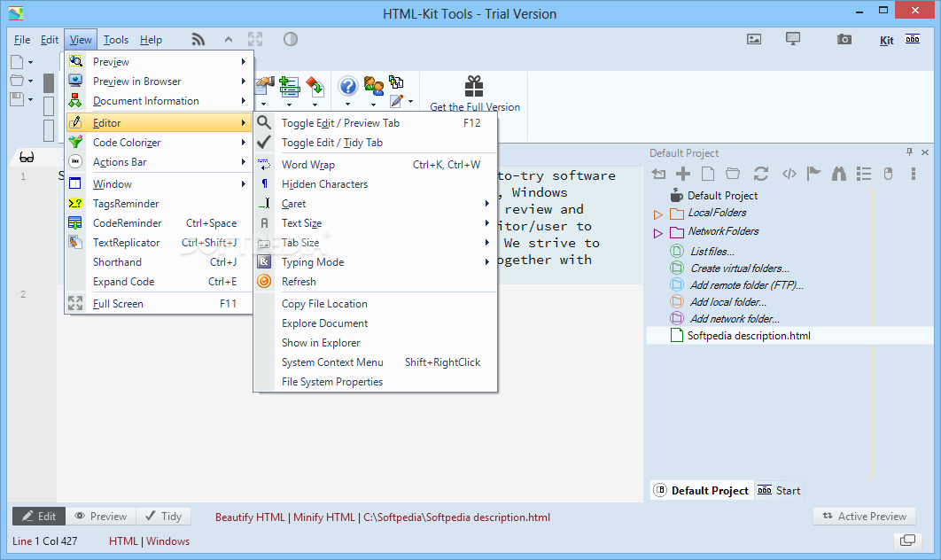Click the refresh arrows icon in the project toolbar

(761, 174)
